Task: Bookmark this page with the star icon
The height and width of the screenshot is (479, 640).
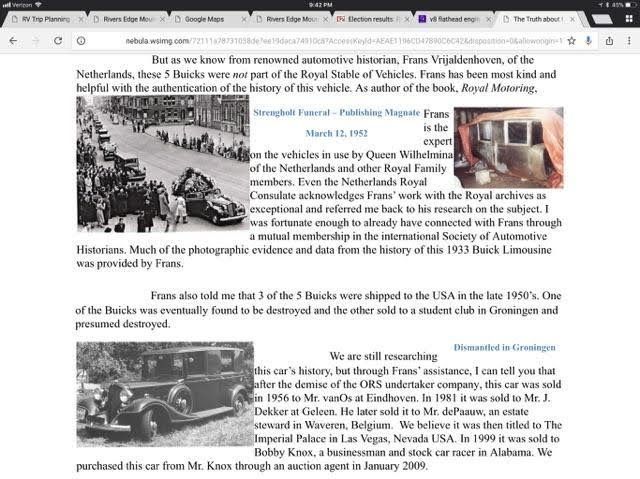Action: pyautogui.click(x=571, y=41)
